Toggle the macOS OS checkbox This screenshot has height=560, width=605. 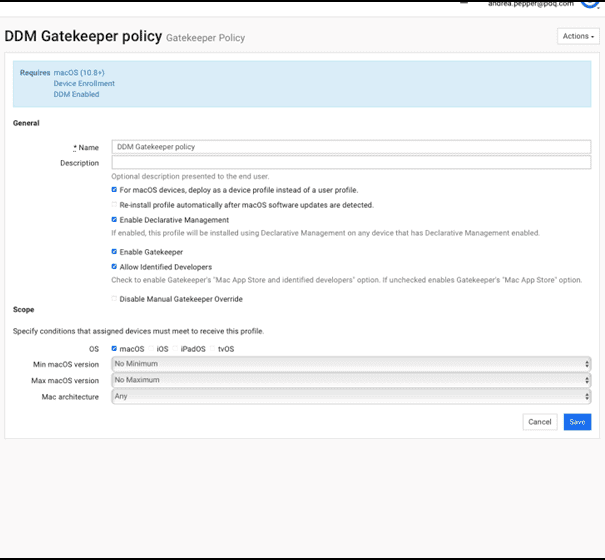click(114, 349)
